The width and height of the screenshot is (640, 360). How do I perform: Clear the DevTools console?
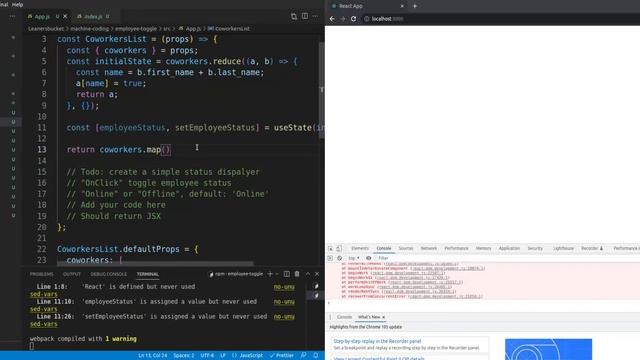(339, 258)
